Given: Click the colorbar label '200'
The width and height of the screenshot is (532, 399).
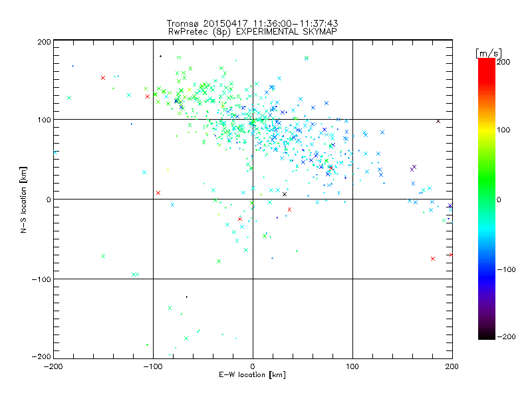Looking at the screenshot, I should click(503, 62).
